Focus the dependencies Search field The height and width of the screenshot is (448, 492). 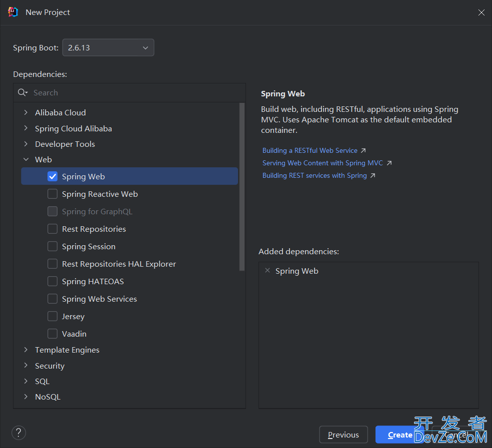click(129, 92)
